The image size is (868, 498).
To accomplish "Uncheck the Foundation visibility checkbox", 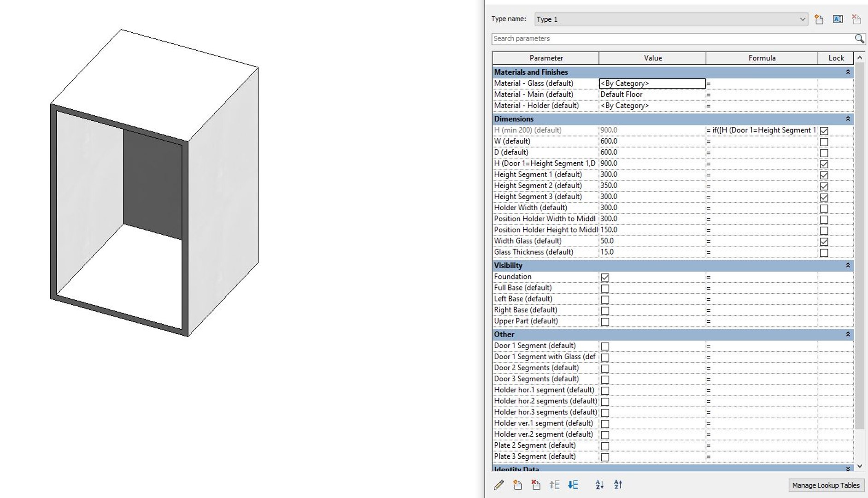I will (605, 277).
